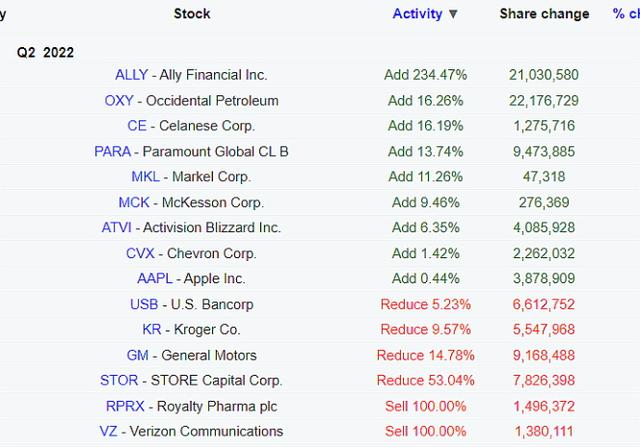Open the GM General Motors link
The width and height of the screenshot is (640, 447).
(138, 355)
